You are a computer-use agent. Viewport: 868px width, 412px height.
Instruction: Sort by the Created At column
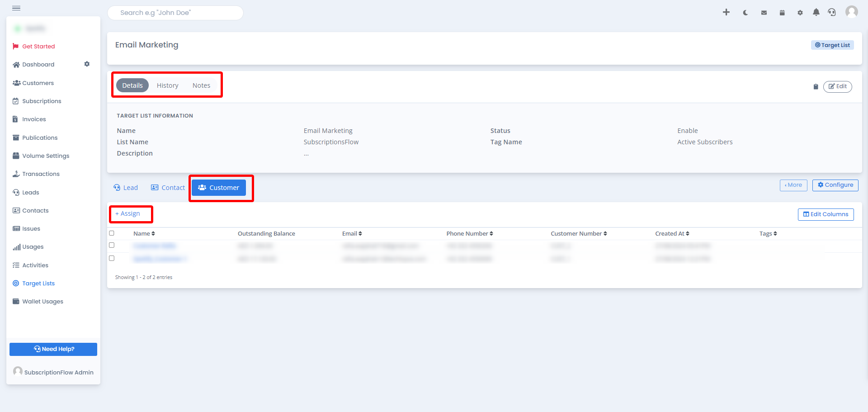[x=672, y=234]
